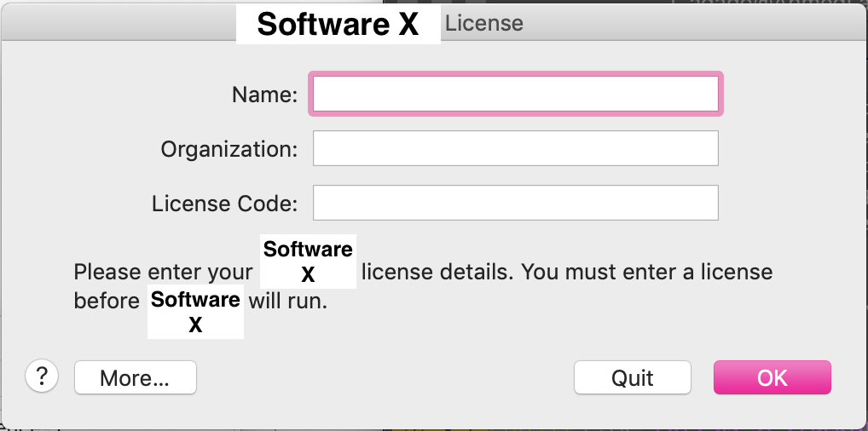868x431 pixels.
Task: Open help via the question mark button
Action: point(42,376)
